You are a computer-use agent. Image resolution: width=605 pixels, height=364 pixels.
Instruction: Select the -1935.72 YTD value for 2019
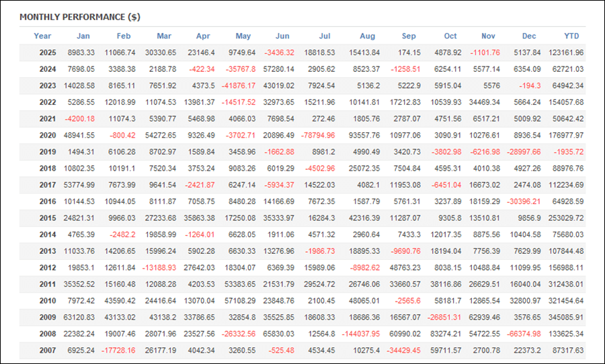(x=567, y=152)
